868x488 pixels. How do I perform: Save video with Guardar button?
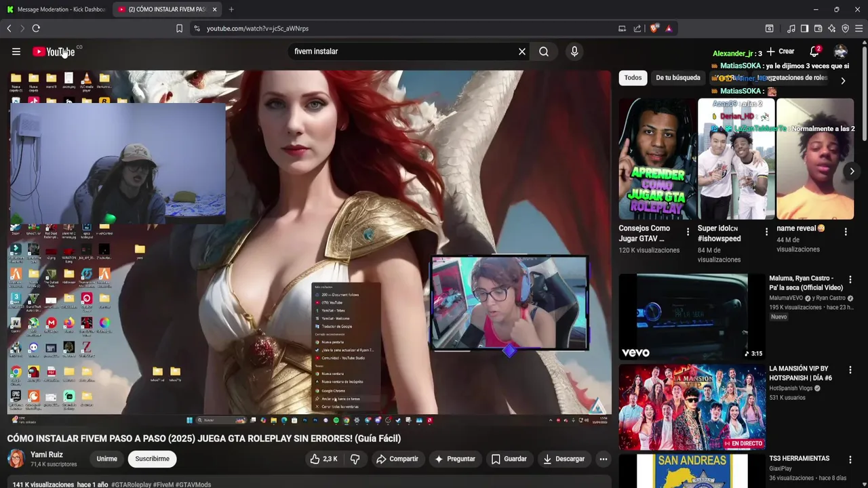(x=509, y=459)
